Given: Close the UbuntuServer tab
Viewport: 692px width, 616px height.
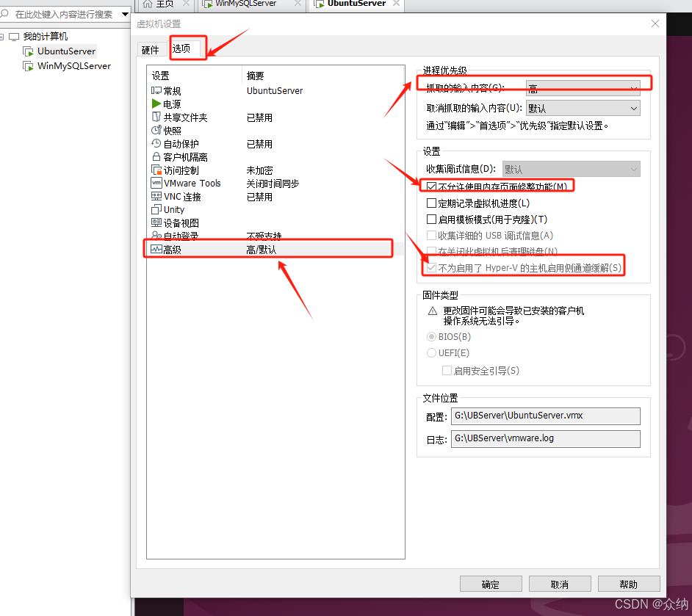Looking at the screenshot, I should (x=396, y=4).
